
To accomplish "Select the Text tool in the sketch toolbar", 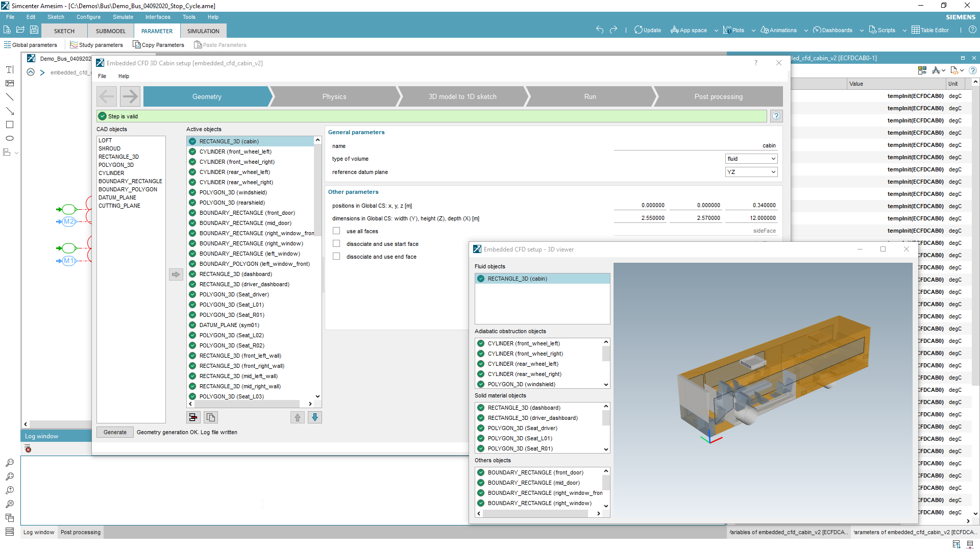I will tap(9, 69).
